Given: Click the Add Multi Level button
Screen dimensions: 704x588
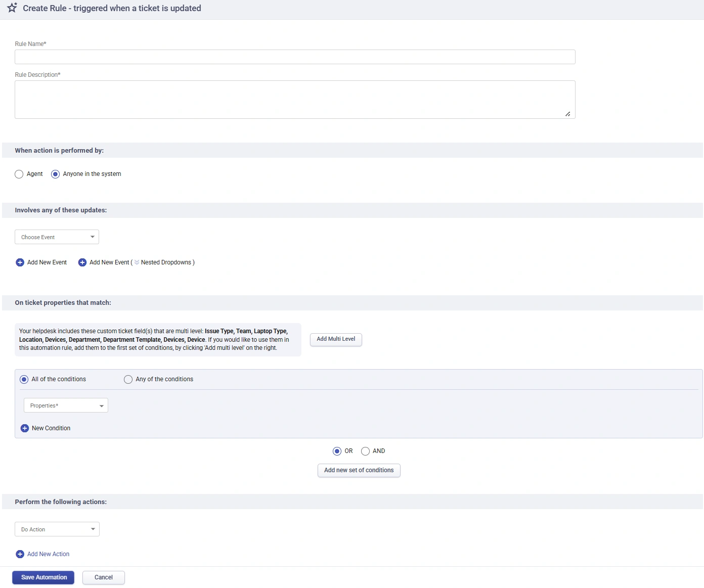Looking at the screenshot, I should (336, 339).
